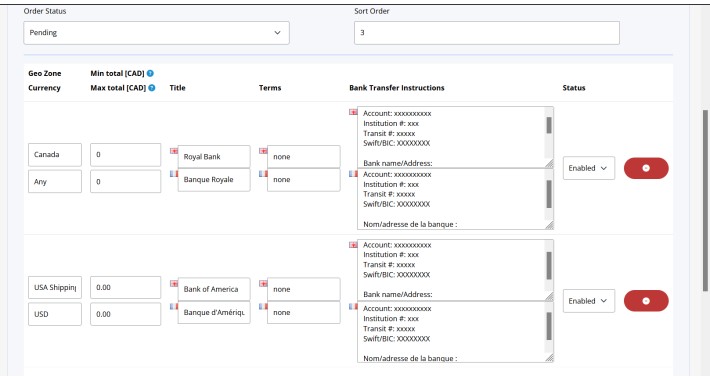Open Enabled status dropdown for USA Shipping

pos(589,301)
